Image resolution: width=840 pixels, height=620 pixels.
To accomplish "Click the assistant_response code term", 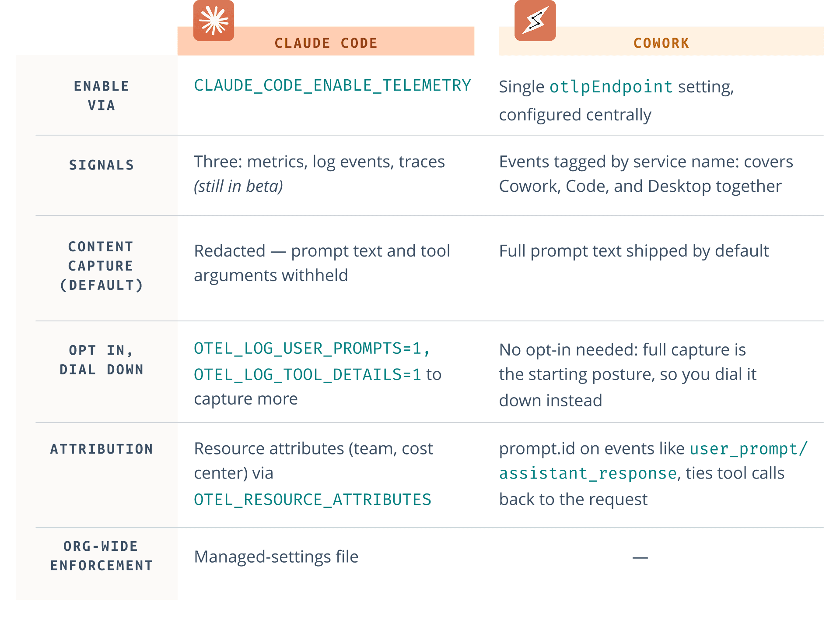I will [588, 474].
